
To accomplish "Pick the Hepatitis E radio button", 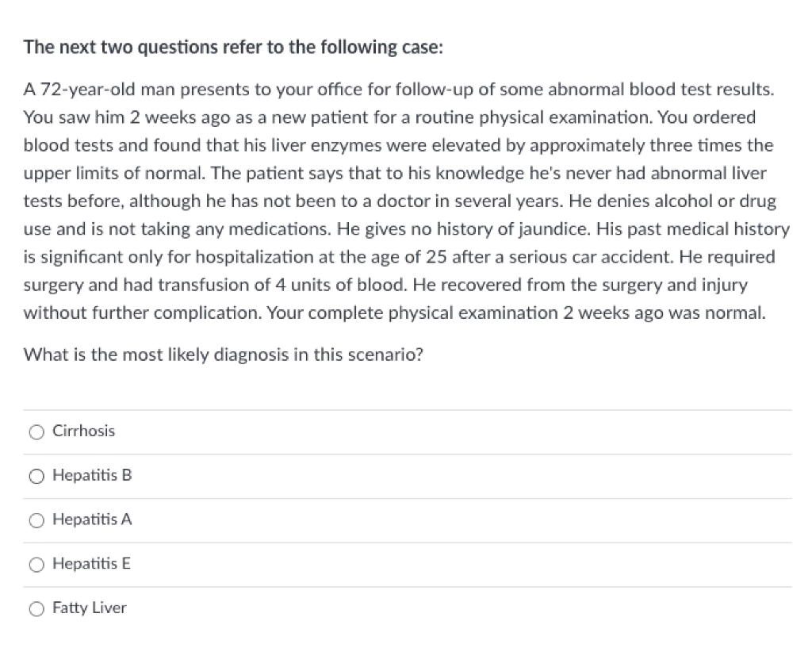I will point(36,565).
